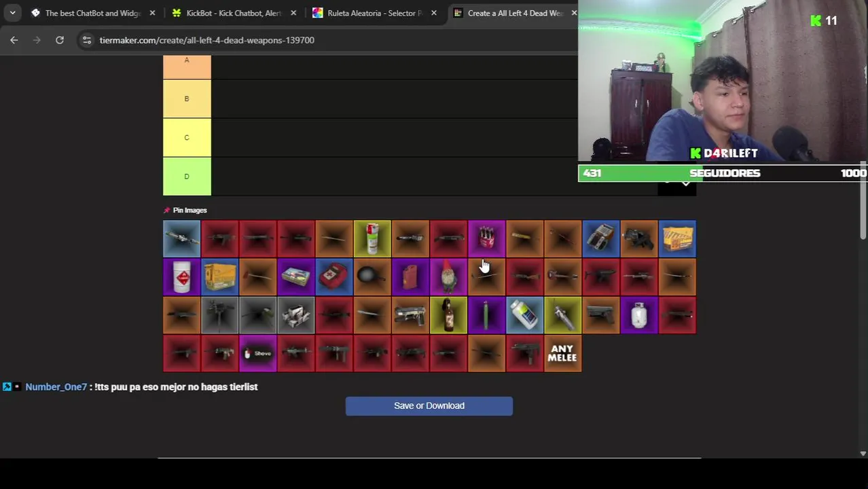Select the pain pills bottle image
This screenshot has width=868, height=489.
[524, 315]
